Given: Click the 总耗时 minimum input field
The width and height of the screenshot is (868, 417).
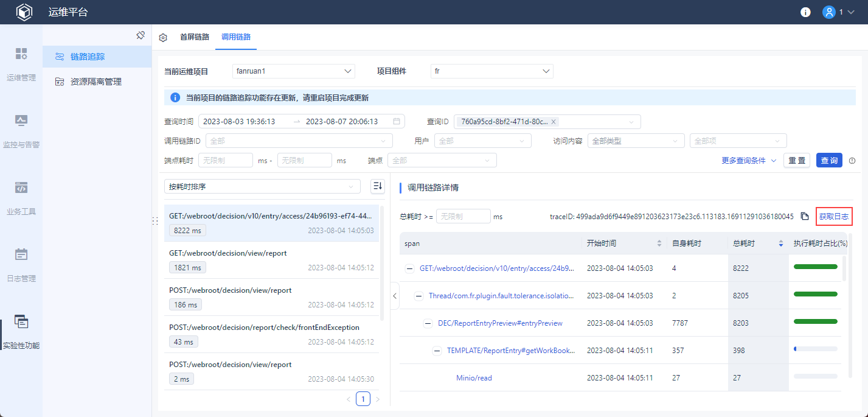Looking at the screenshot, I should (463, 216).
